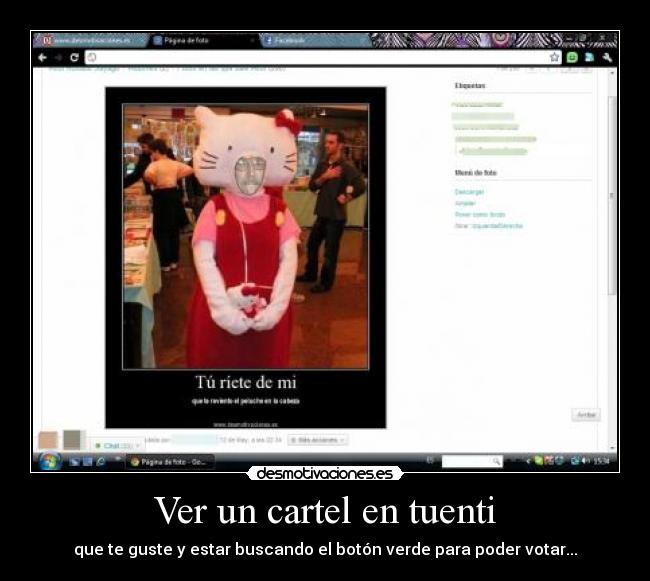Click the show desktop quick launch icon
The width and height of the screenshot is (650, 581).
click(x=74, y=462)
